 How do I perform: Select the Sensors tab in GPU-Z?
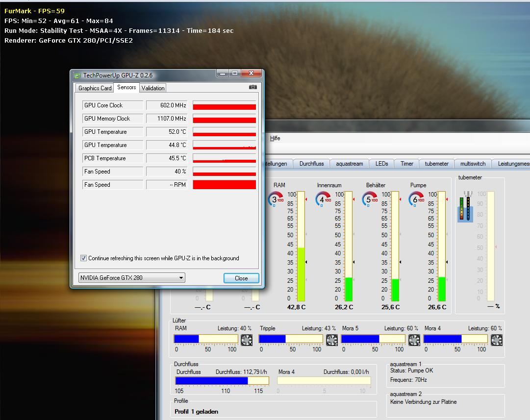pos(126,87)
